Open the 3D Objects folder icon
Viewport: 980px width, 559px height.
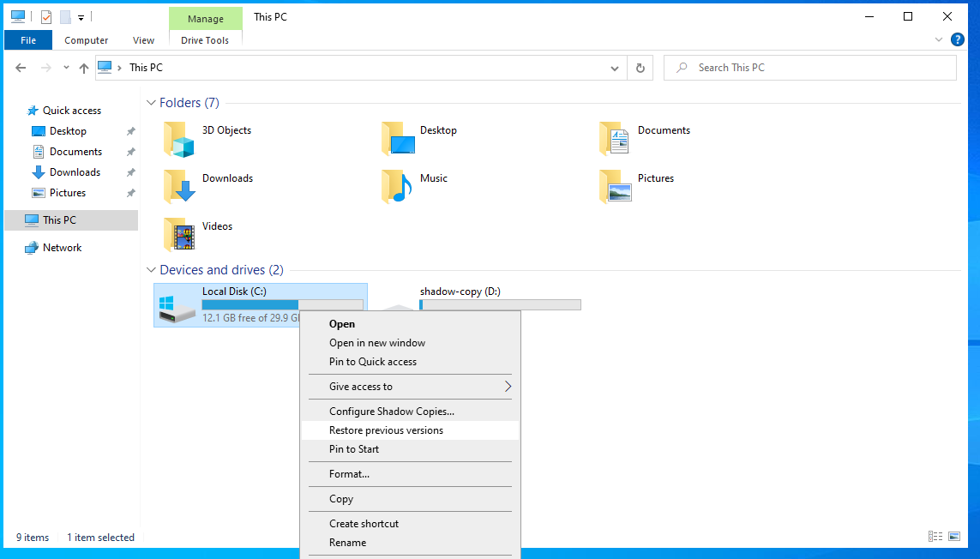click(178, 139)
